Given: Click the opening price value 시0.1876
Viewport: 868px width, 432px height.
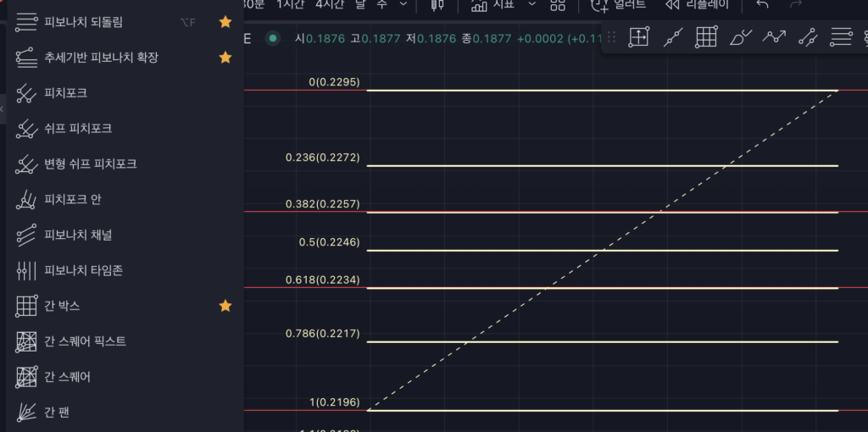Looking at the screenshot, I should click(x=320, y=39).
